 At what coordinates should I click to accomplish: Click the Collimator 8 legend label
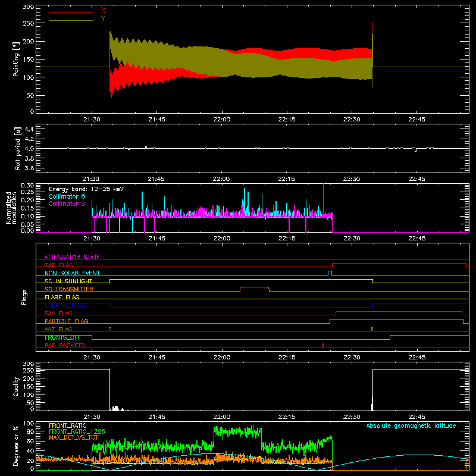point(67,196)
